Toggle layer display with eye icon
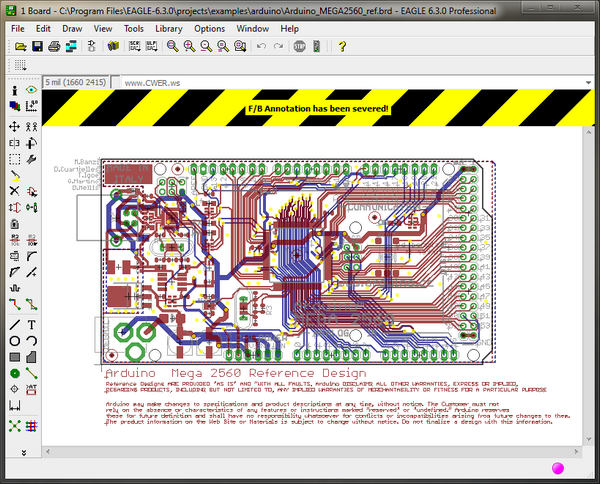Screen dimensions: 600x484 click(x=32, y=90)
